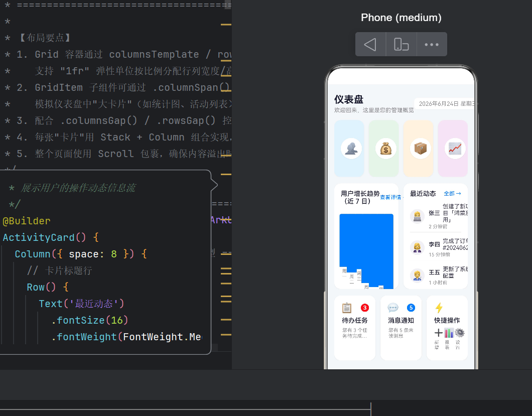Image resolution: width=532 pixels, height=416 pixels.
Task: Tap the money bag stat card icon
Action: tap(386, 149)
